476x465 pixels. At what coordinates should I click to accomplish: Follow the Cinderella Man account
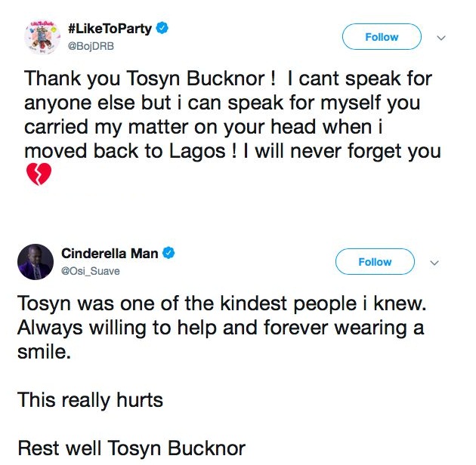point(376,262)
